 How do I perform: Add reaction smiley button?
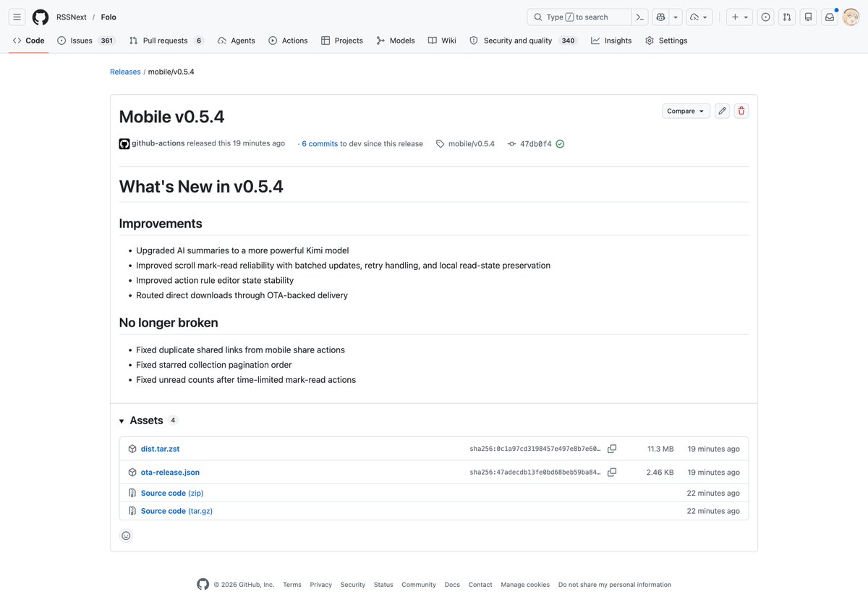coord(126,536)
